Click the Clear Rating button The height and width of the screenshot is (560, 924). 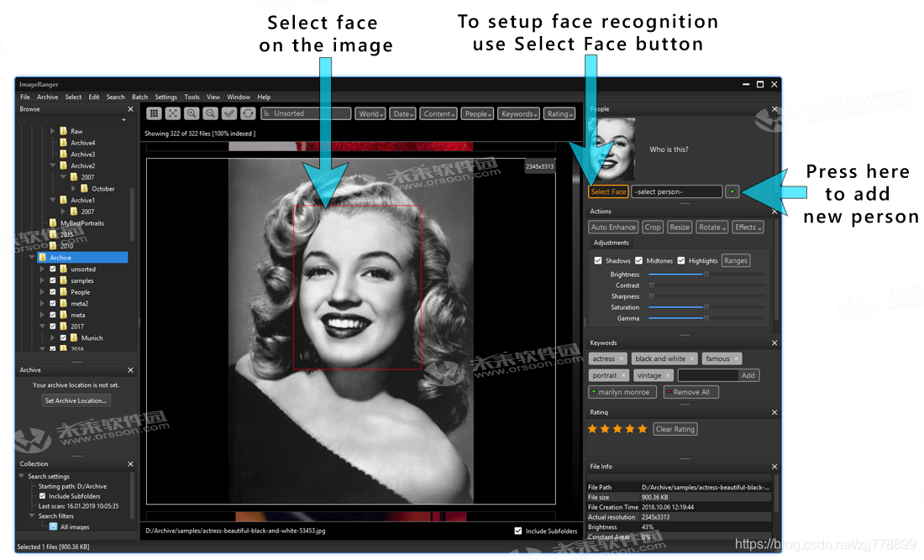675,429
